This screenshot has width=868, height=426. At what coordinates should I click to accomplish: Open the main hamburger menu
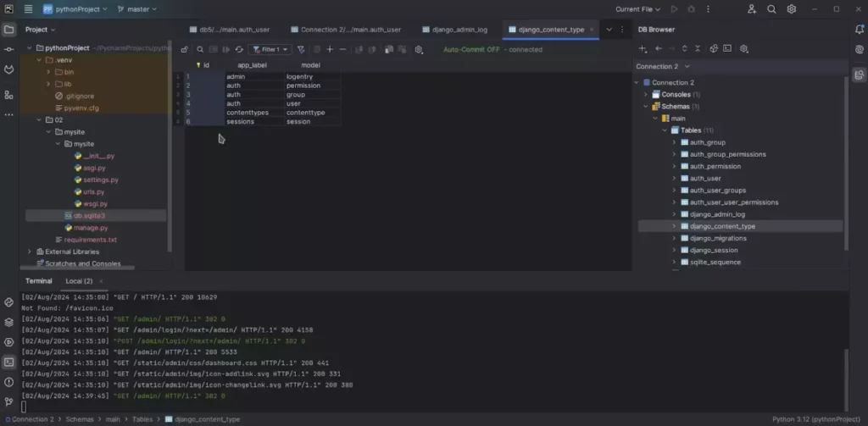28,8
